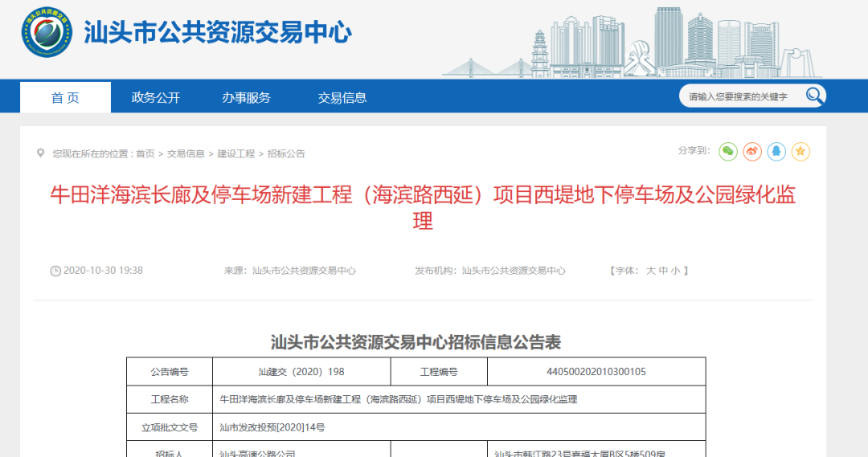Click the 发布机构 publisher text

(x=490, y=271)
